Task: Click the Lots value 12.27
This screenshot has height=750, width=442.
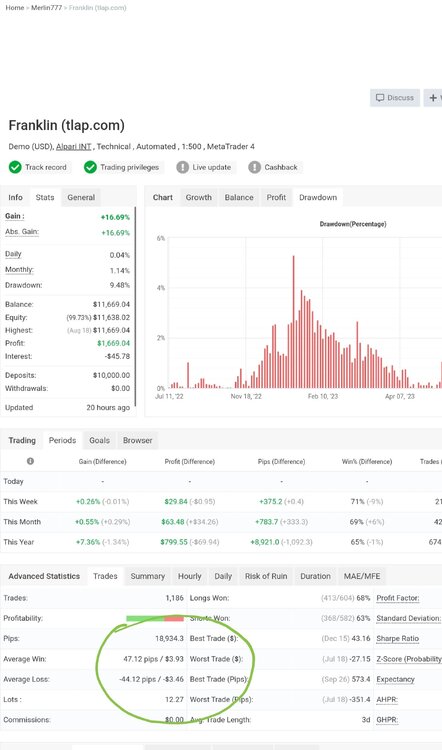Action: pos(175,699)
